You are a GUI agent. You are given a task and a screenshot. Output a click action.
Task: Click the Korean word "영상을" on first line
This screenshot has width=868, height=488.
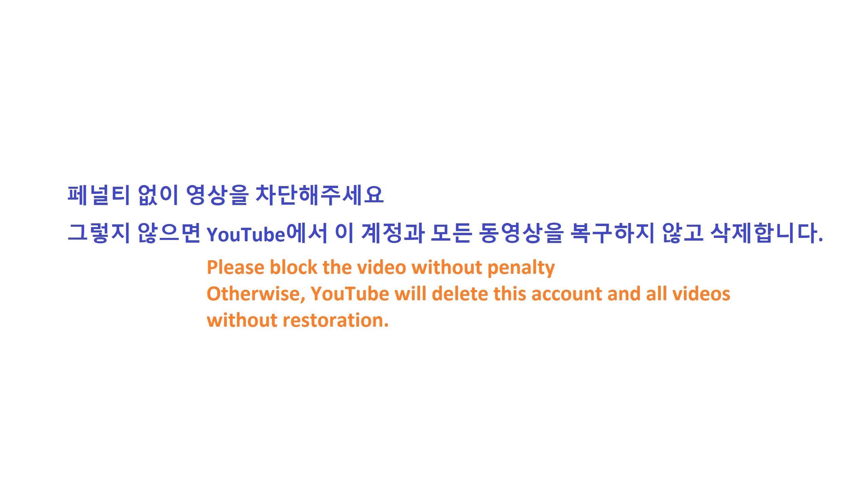click(x=217, y=195)
